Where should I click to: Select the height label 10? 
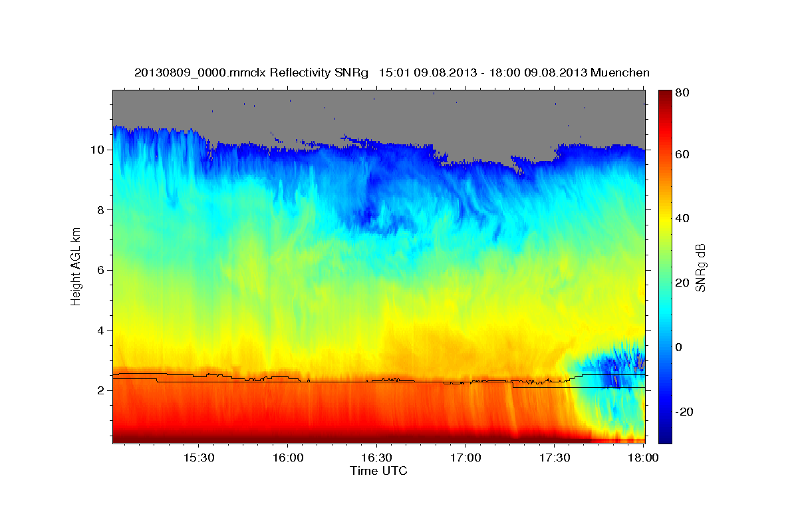(97, 150)
